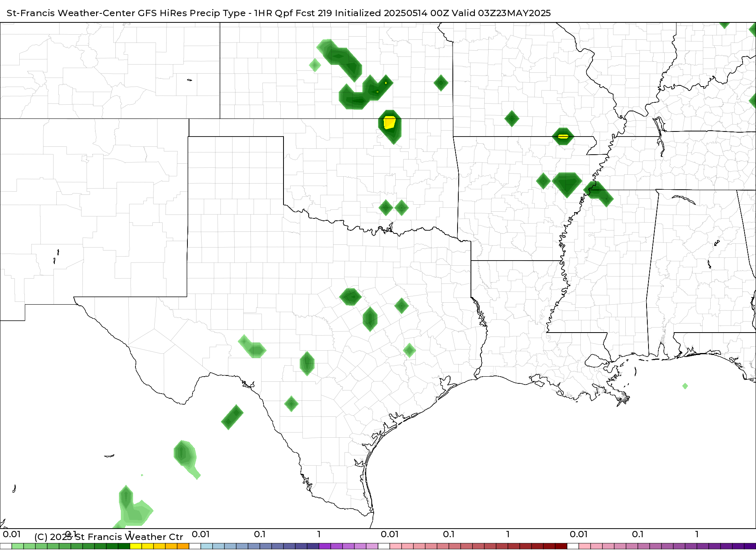Screen dimensions: 756x551
Task: Click the small light green spot over the Gulf
Action: [685, 386]
